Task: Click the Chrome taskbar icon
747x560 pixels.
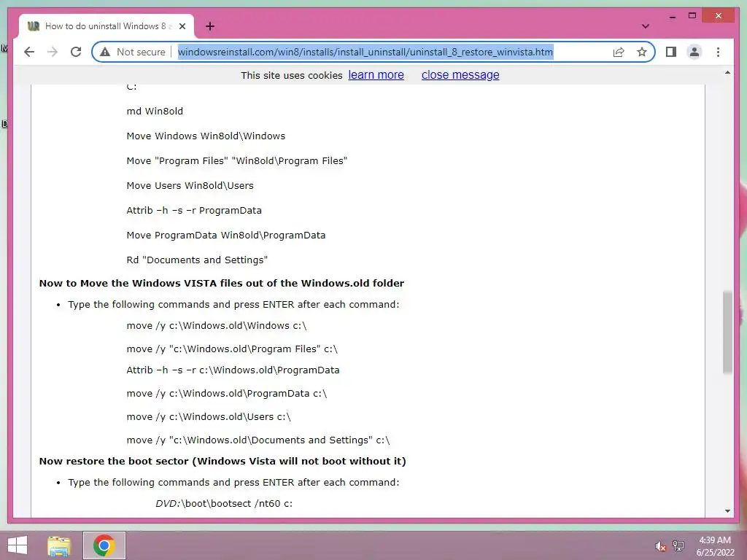Action: pos(104,545)
